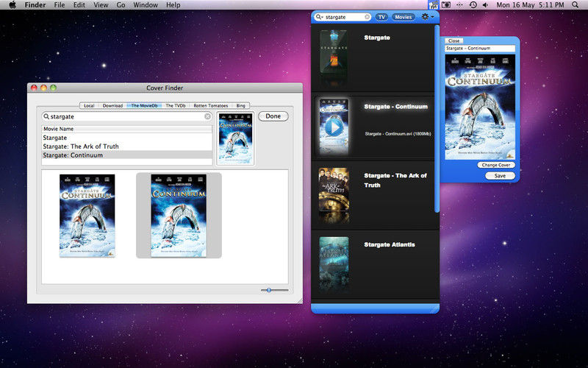Toggle the Movies filter button

pyautogui.click(x=403, y=17)
